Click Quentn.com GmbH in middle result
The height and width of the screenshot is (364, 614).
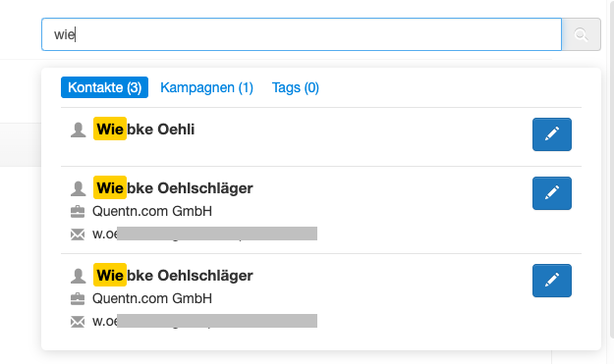click(x=152, y=211)
